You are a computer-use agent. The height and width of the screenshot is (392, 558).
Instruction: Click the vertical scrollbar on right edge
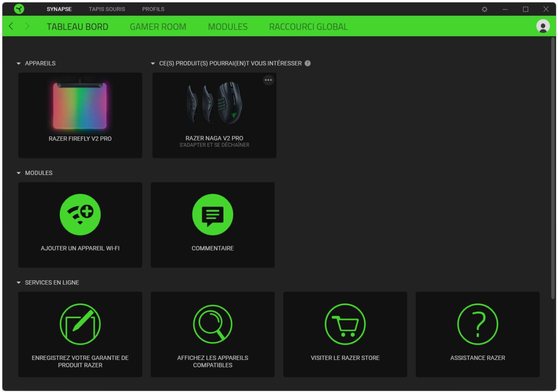(x=553, y=168)
